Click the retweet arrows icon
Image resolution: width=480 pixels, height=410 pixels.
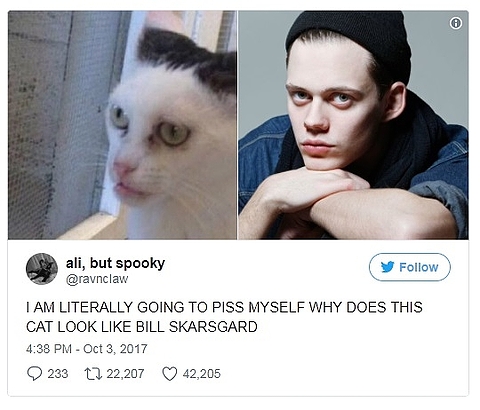[x=93, y=374]
